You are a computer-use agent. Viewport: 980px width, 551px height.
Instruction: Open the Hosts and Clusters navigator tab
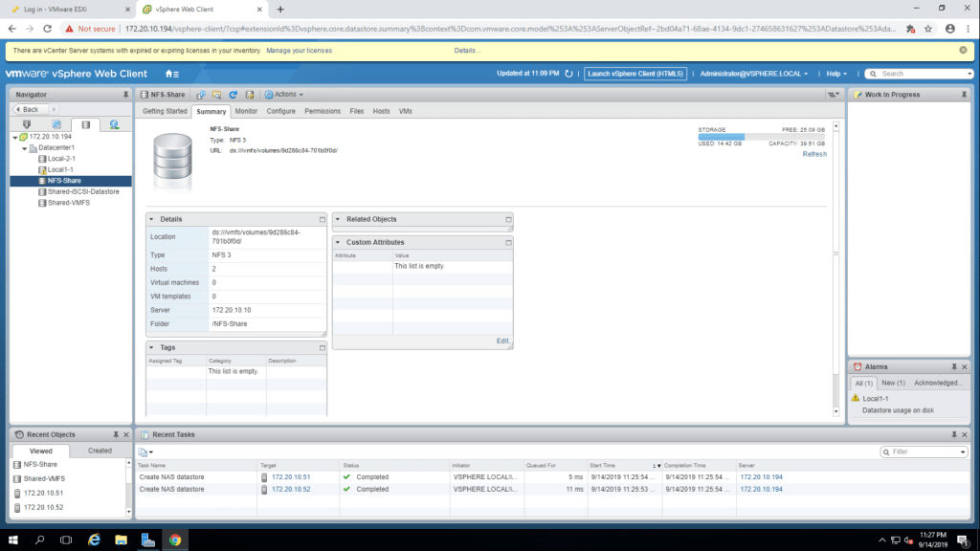coord(26,124)
